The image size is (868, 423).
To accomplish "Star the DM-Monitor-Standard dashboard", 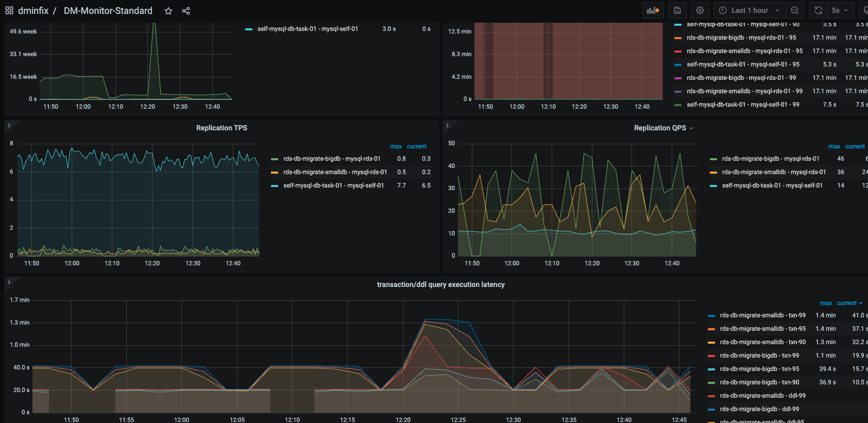I will 168,11.
